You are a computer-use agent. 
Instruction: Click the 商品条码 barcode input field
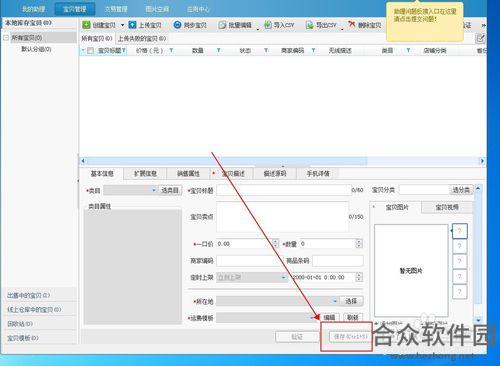[x=338, y=261]
